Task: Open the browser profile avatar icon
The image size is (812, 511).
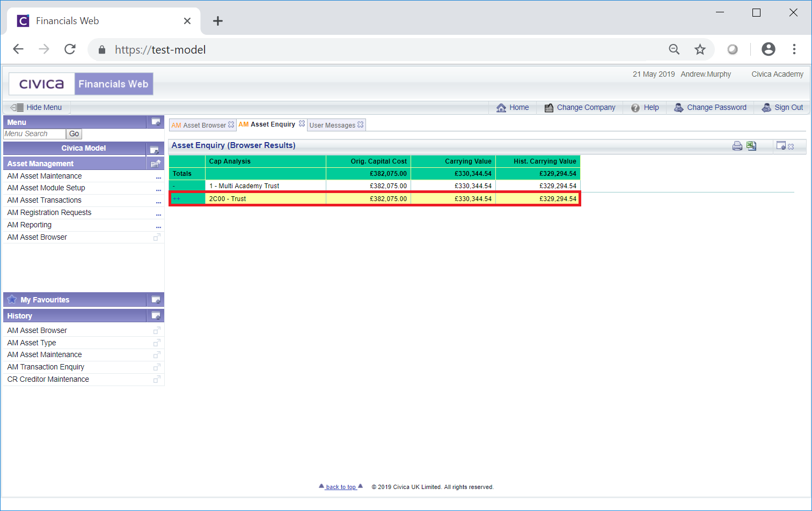Action: tap(769, 49)
